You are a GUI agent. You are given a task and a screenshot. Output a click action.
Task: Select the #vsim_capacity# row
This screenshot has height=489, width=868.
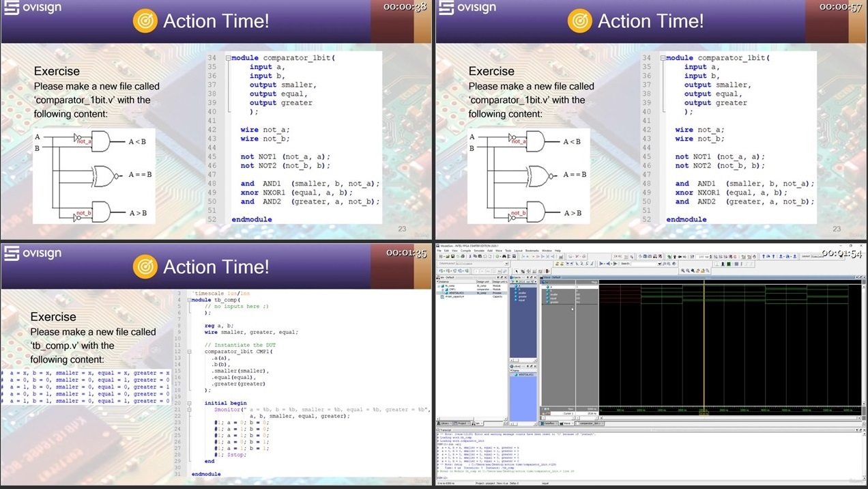(472, 296)
